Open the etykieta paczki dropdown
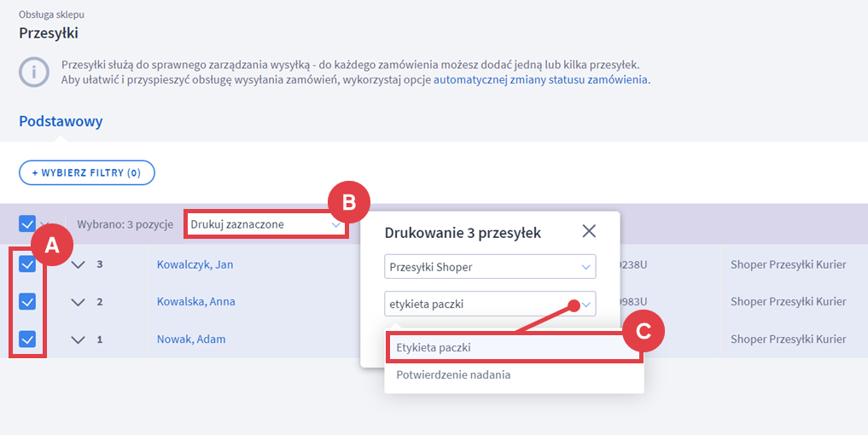Screen dimensions: 868x435 (x=490, y=304)
